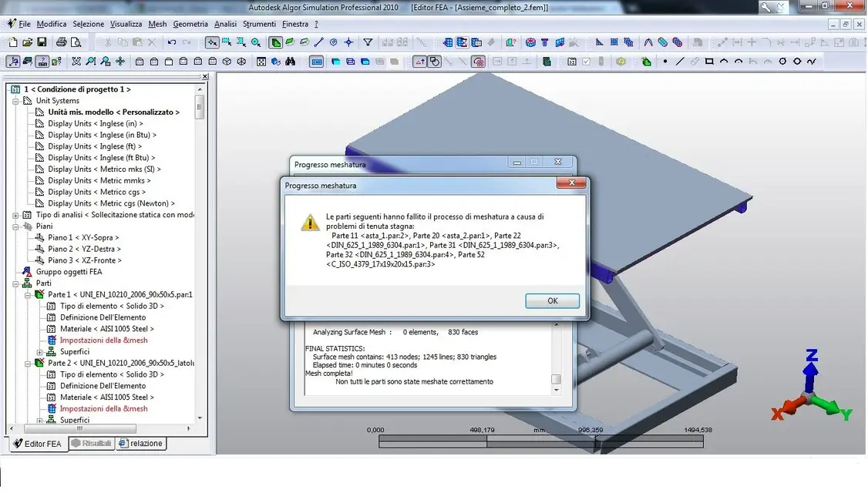Click the binoculars find icon
The image size is (868, 493).
290,62
